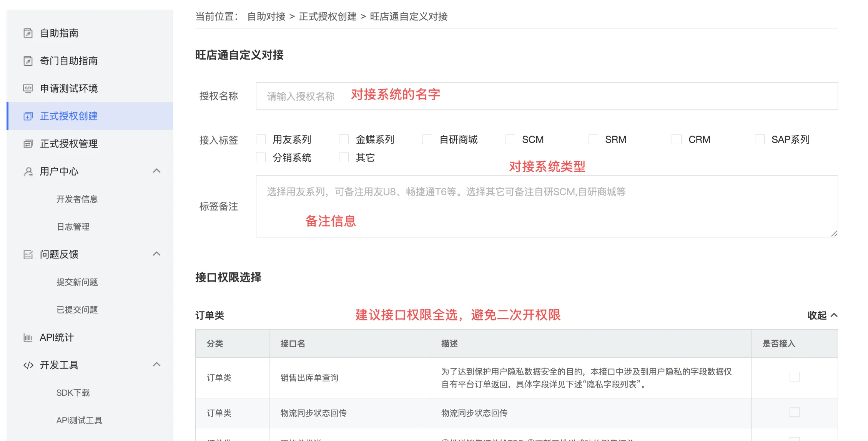This screenshot has width=868, height=441.
Task: Click the 自助对接 breadcrumb link
Action: pos(266,17)
